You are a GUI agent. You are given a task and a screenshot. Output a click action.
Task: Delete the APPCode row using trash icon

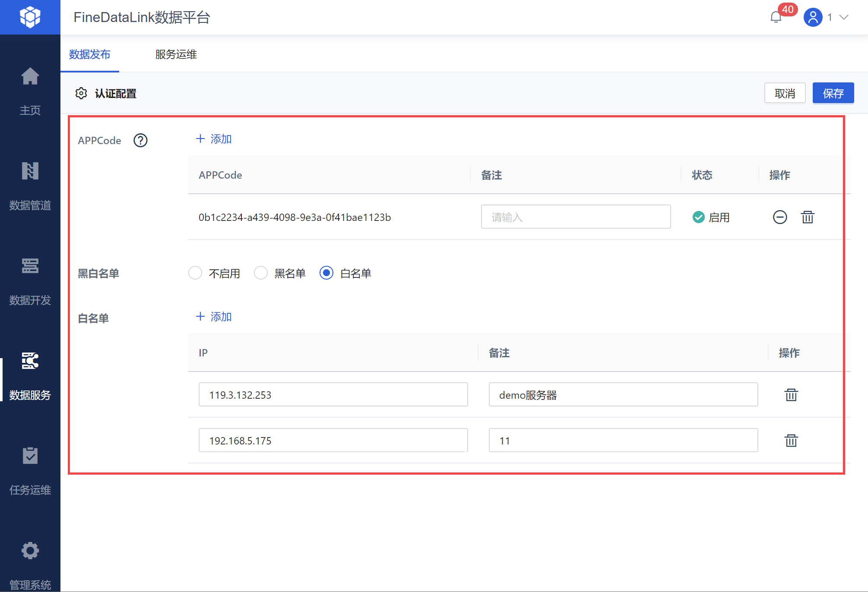(808, 217)
